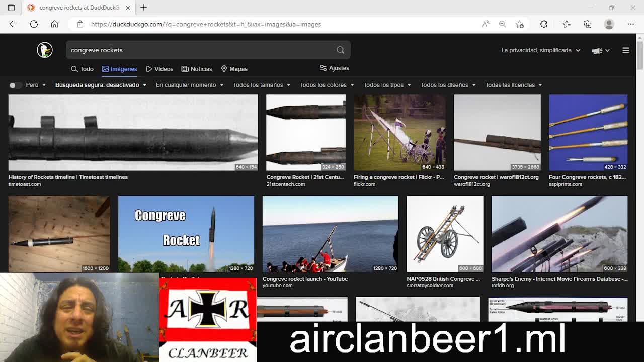644x362 pixels.
Task: Open Sharpe's Enemy rocket firing image
Action: coord(559,234)
